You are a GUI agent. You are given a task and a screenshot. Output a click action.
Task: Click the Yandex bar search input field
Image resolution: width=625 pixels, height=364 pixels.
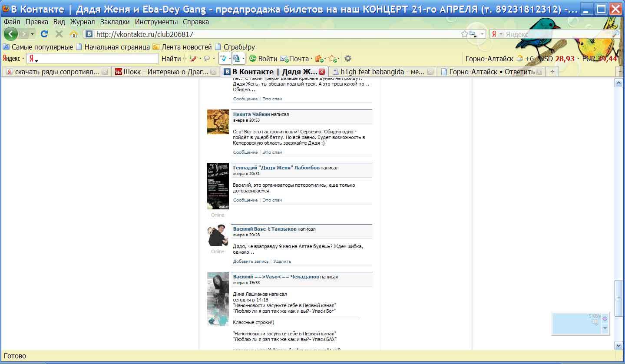[93, 59]
